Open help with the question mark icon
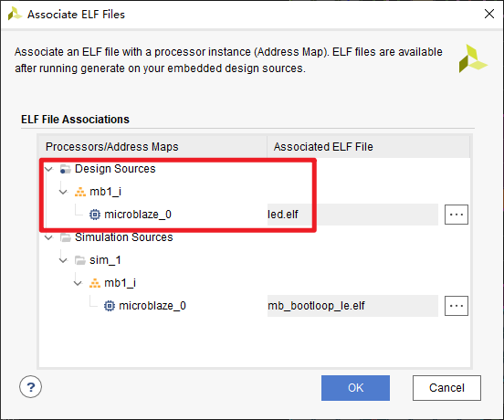This screenshot has height=420, width=504. tap(30, 387)
